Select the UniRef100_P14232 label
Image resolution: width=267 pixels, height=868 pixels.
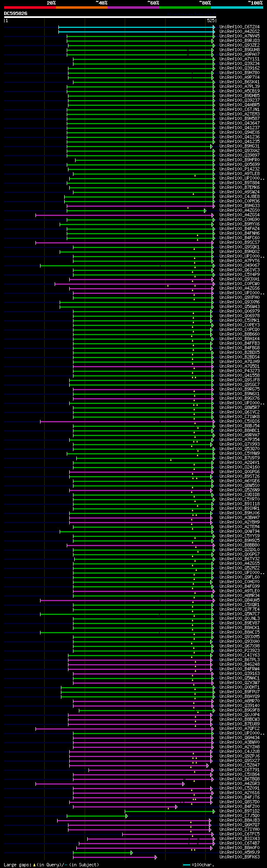[239, 169]
